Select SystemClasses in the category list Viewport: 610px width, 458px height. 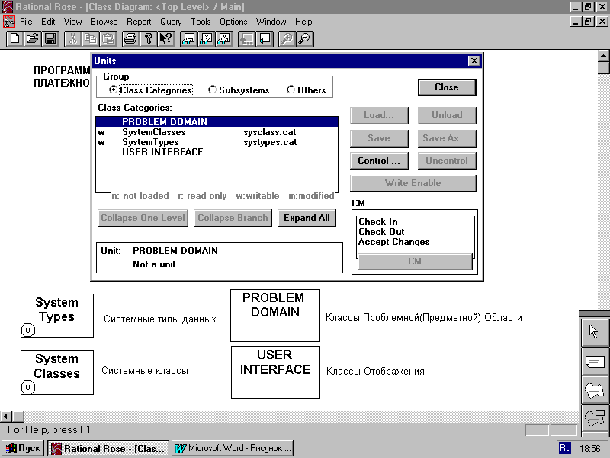coord(153,132)
